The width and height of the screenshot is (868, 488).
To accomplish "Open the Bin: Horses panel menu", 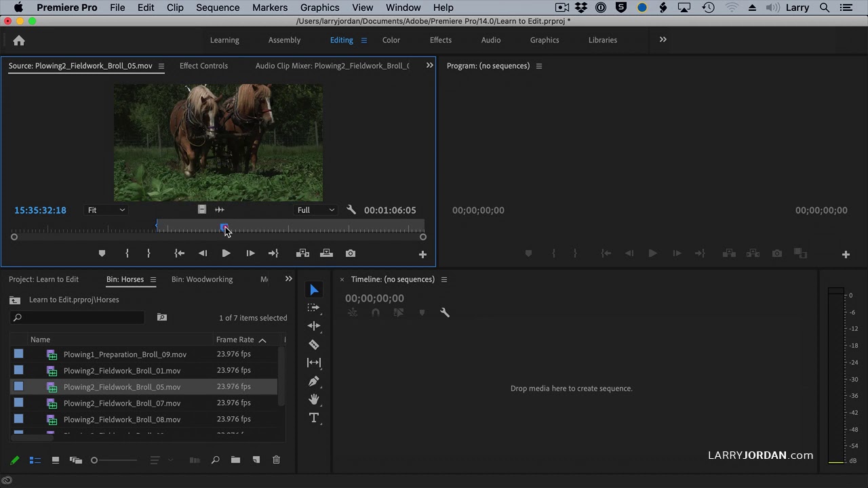I will [x=153, y=280].
